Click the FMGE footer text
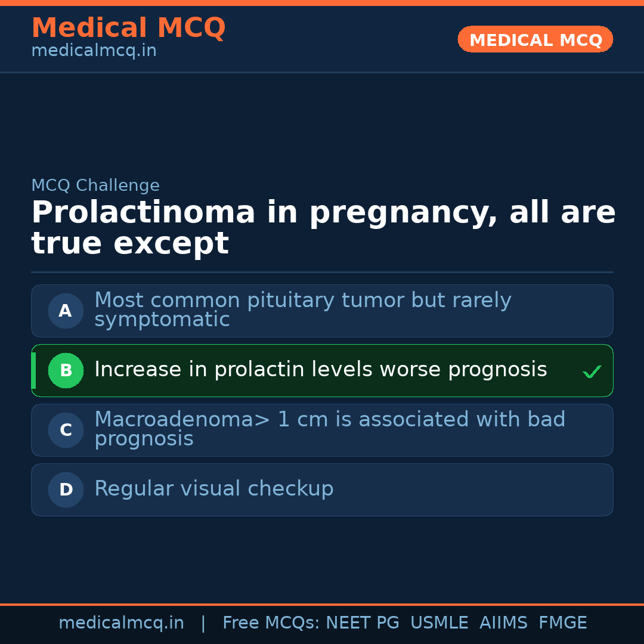 point(562,623)
